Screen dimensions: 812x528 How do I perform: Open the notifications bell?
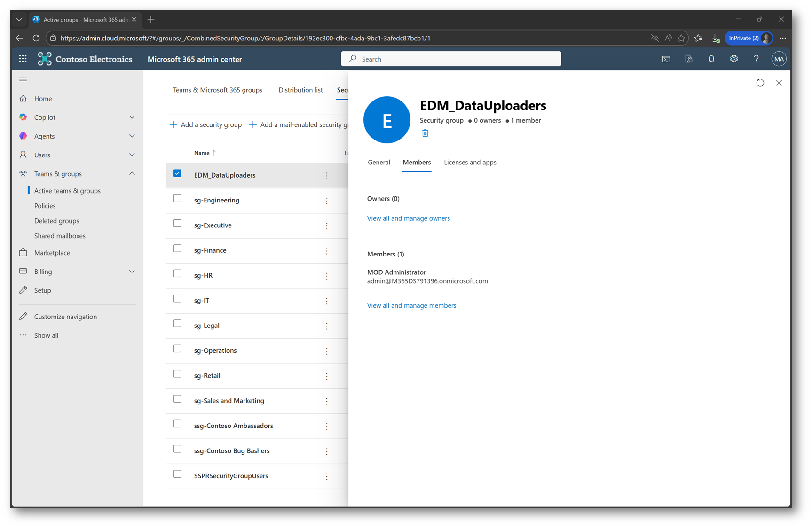coord(711,59)
